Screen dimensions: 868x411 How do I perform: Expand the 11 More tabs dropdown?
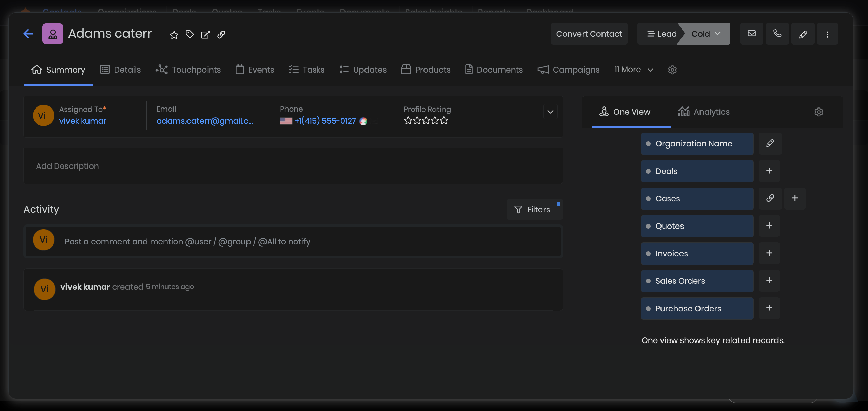[x=633, y=70]
